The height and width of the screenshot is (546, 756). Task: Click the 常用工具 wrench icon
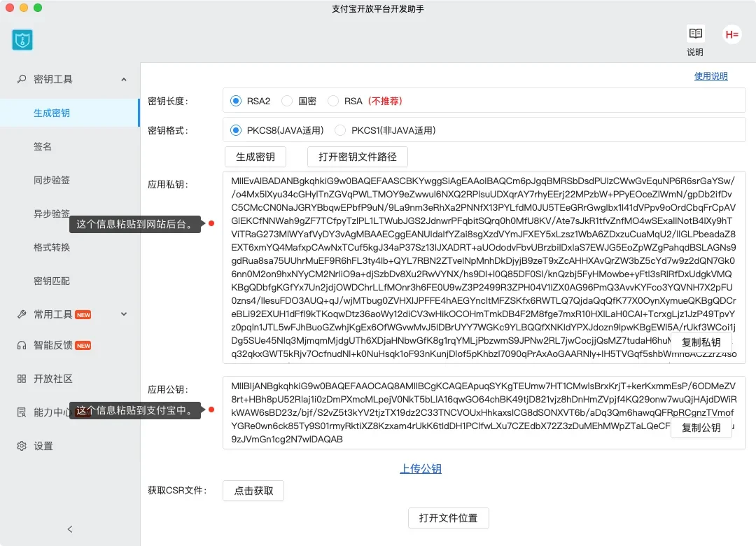pyautogui.click(x=22, y=314)
